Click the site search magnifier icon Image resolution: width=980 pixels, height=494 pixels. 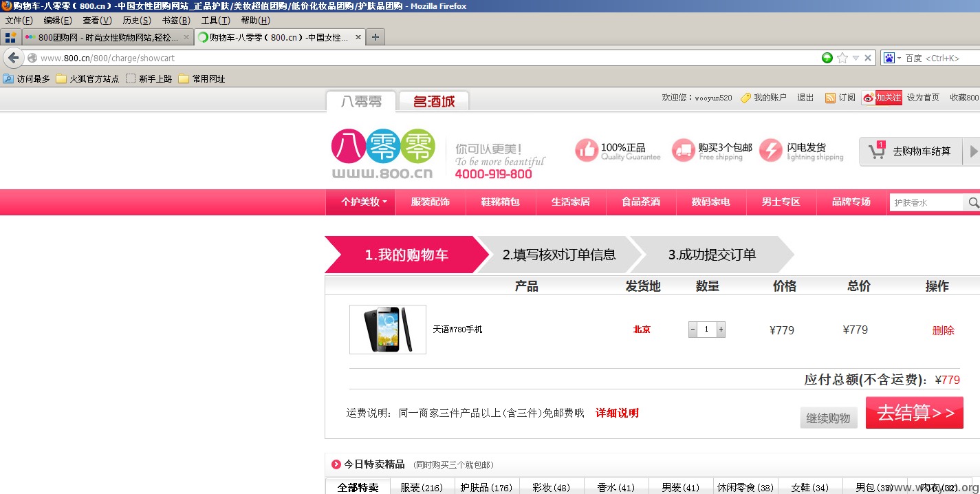coord(974,202)
